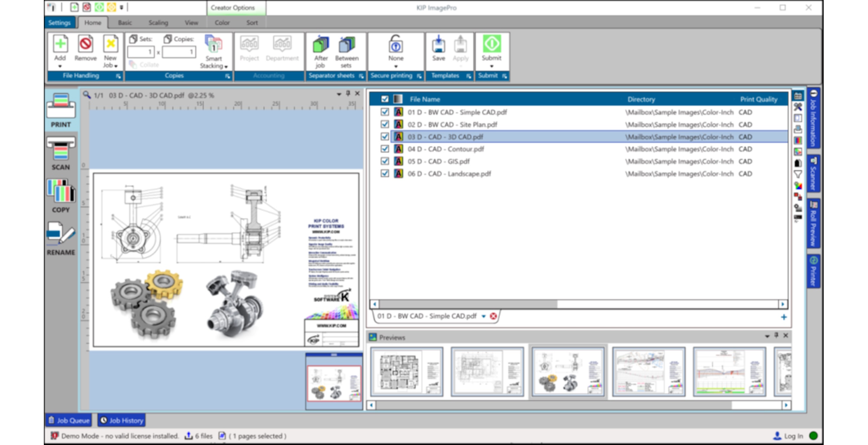Viewport: 868px width, 445px height.
Task: Uncheck 04 D - CAD - Contour.pdf
Action: [385, 148]
